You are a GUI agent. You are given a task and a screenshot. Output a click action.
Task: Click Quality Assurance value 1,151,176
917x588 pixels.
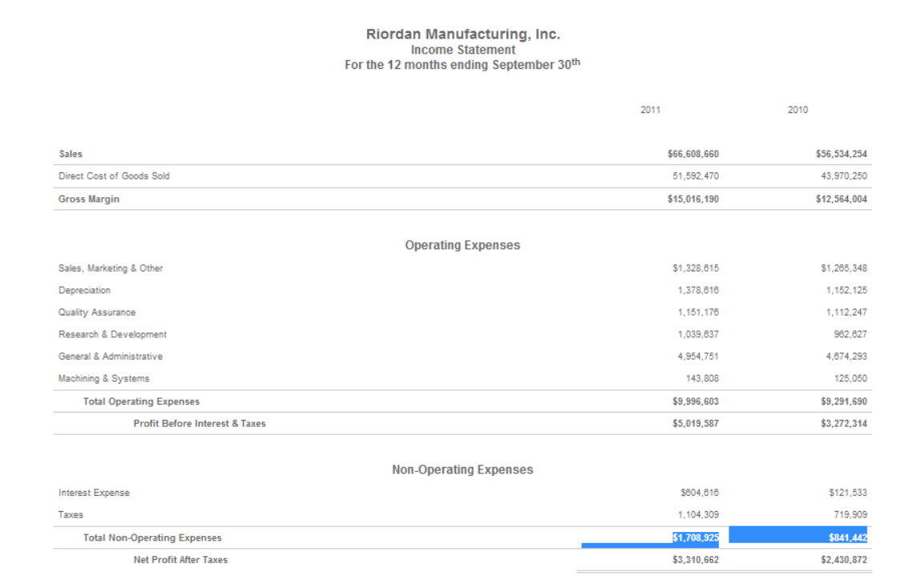coord(698,312)
